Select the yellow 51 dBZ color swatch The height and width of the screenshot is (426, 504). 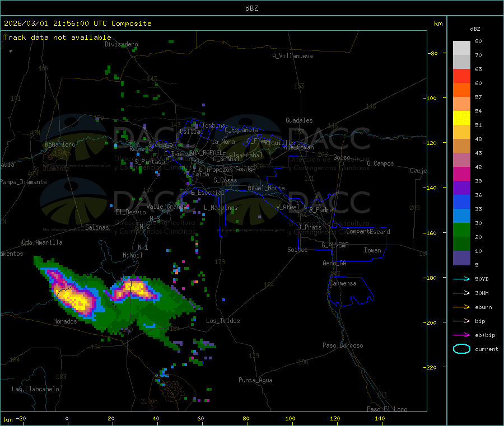coord(461,118)
